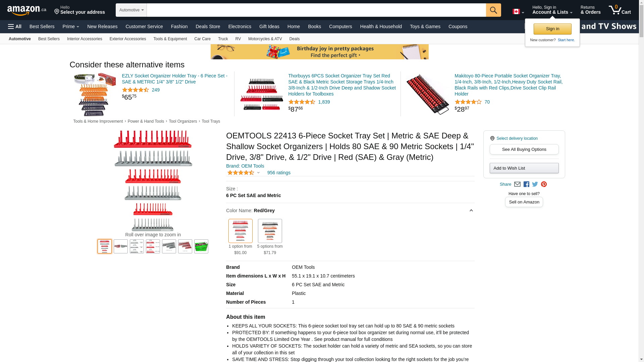Collapse the Color Name section chevron
This screenshot has height=362, width=644.
pos(471,210)
